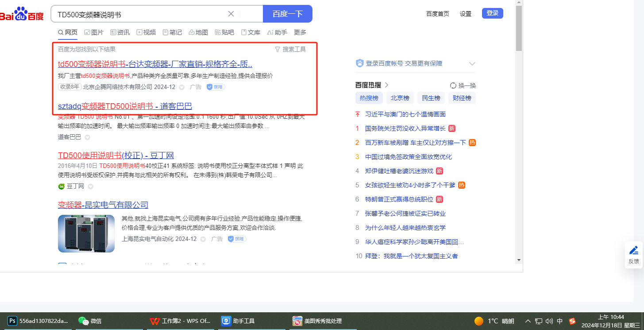Open the 变频器-昆实电气有限公司 result link
Screen dimensions: 644x330
[x=103, y=205]
